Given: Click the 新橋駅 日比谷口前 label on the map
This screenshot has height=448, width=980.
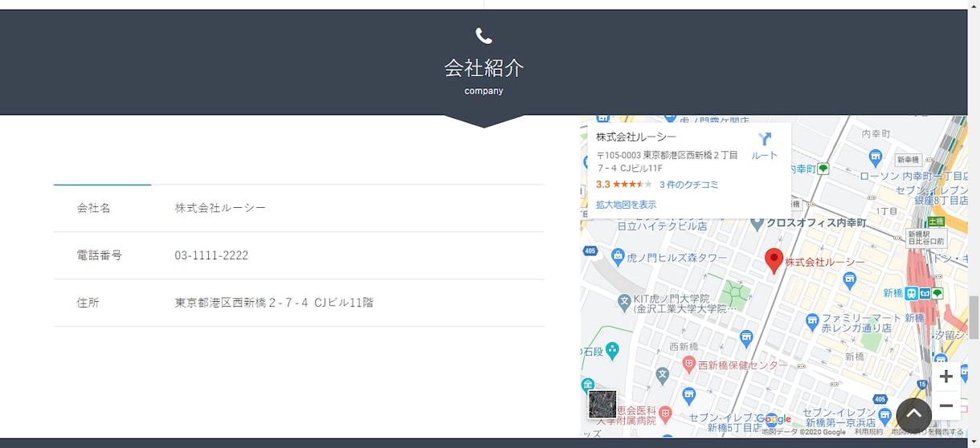Looking at the screenshot, I should coord(927,237).
